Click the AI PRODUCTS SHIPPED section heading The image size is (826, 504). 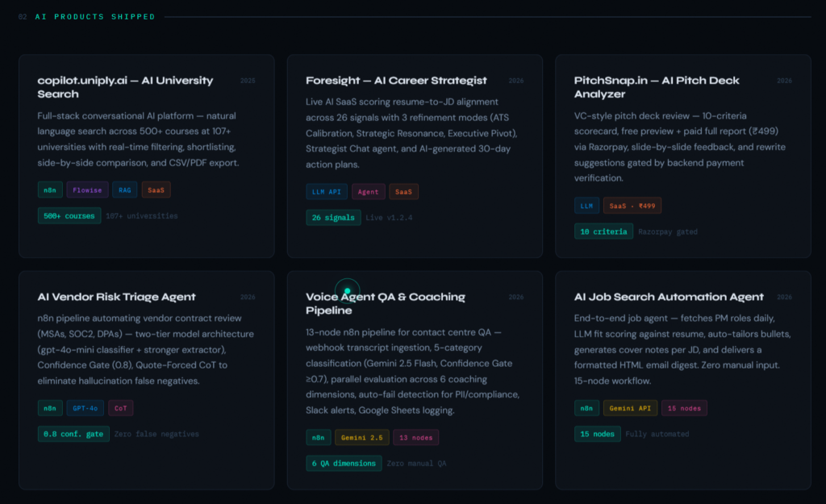(95, 17)
